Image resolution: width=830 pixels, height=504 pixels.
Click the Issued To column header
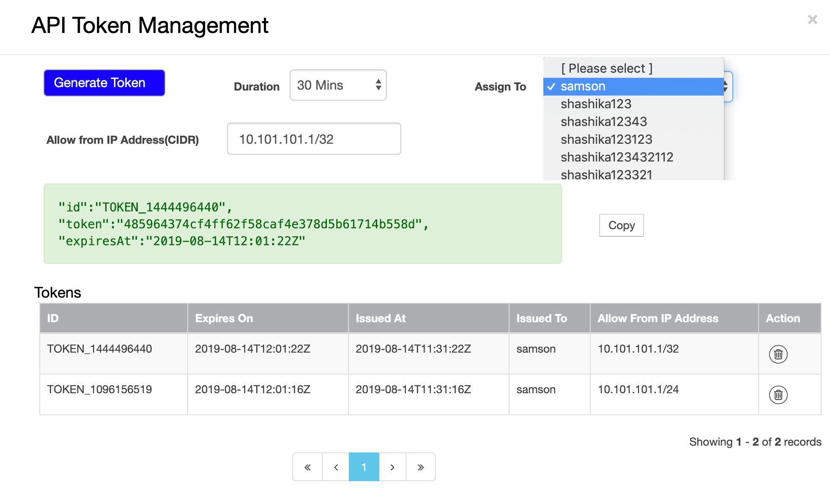click(550, 318)
